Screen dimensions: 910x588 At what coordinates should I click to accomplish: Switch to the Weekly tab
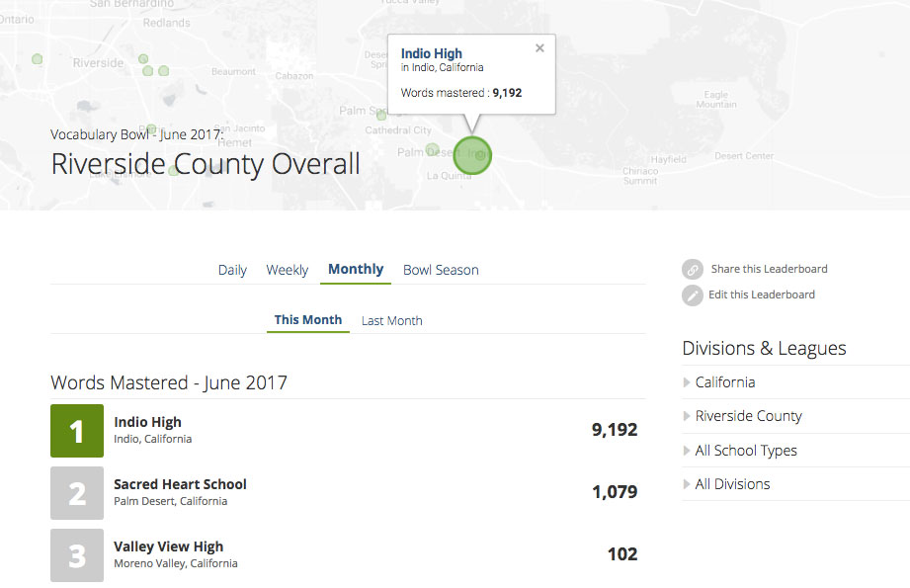coord(288,270)
